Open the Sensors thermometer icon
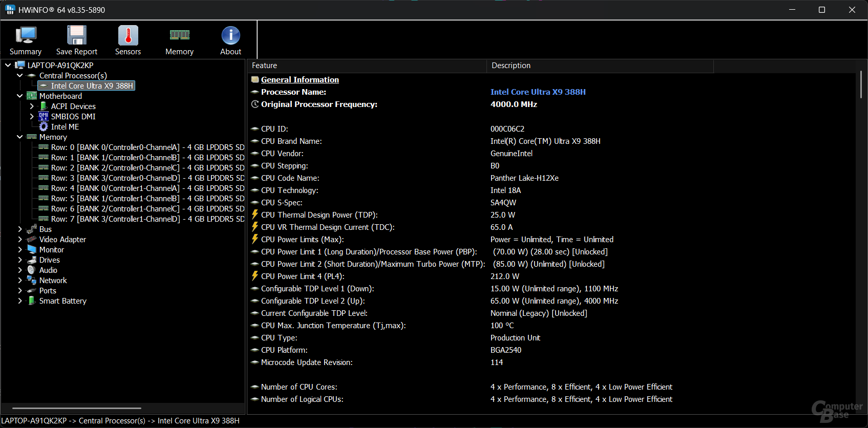Viewport: 868px width, 428px height. pyautogui.click(x=128, y=36)
